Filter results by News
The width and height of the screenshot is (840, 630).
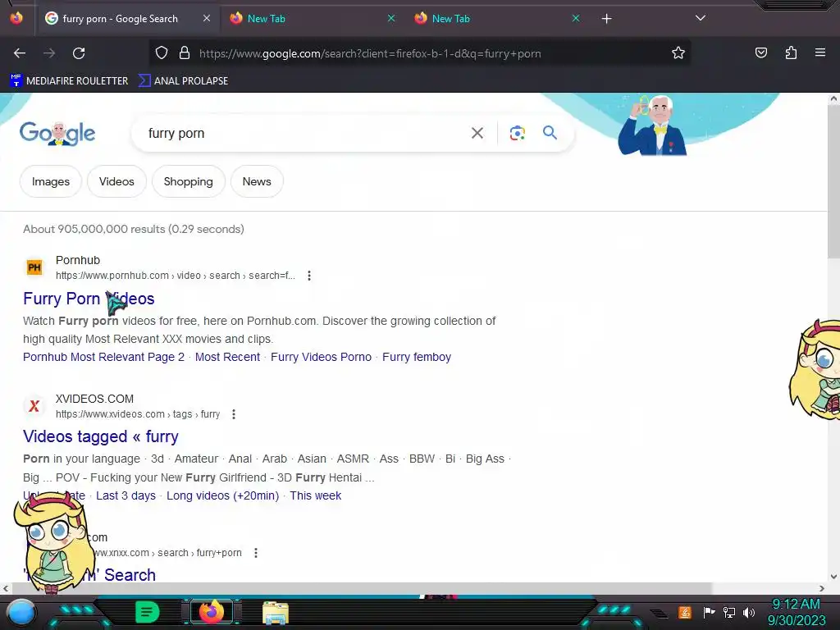[257, 181]
